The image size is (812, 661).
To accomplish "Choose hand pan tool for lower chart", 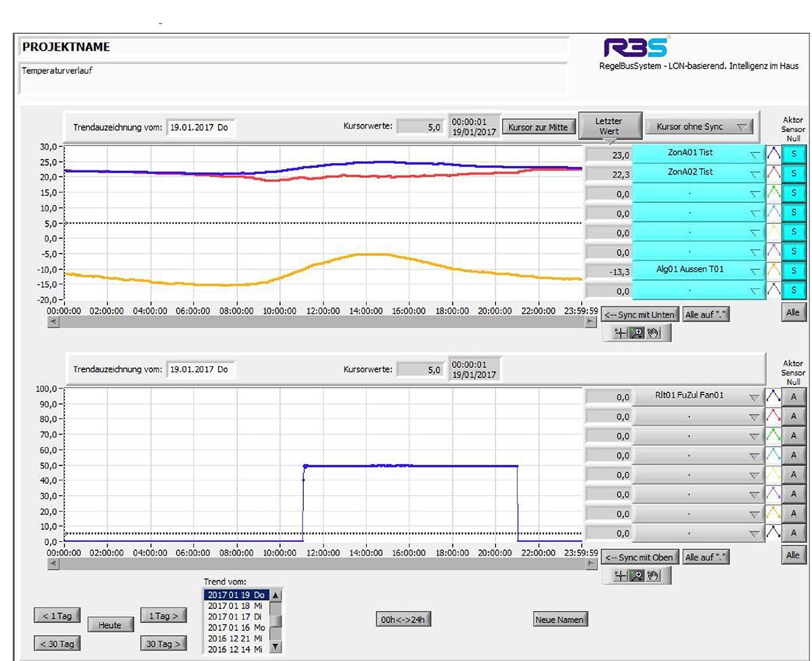I will pyautogui.click(x=653, y=576).
